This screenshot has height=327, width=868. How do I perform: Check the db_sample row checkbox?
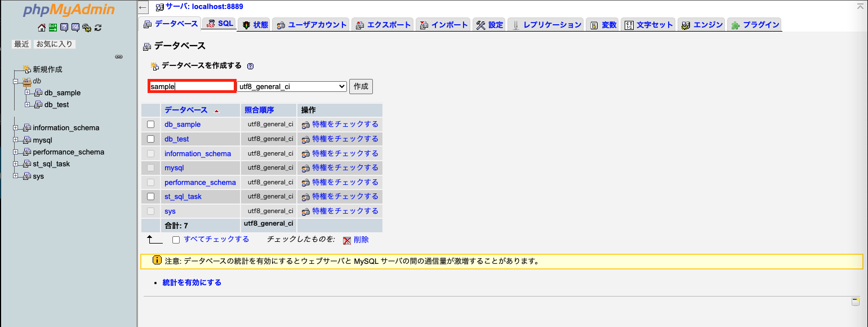(x=150, y=124)
